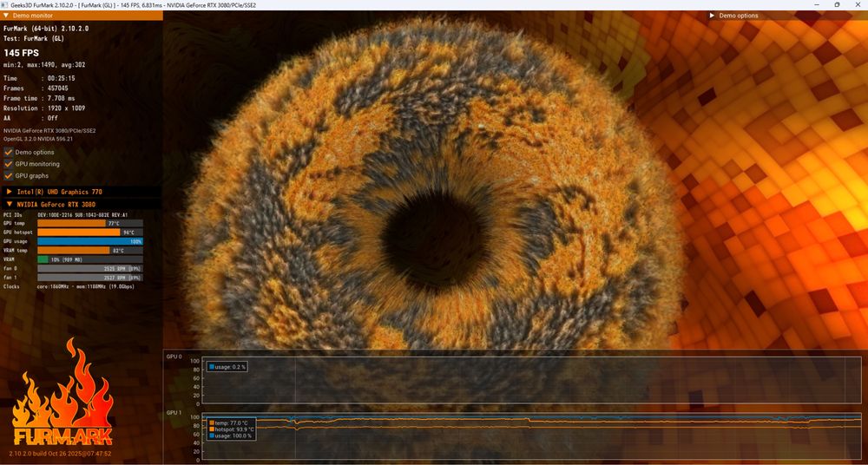Image resolution: width=868 pixels, height=465 pixels.
Task: Click the orange temp swatch in GPU 1 legend
Action: (x=212, y=422)
